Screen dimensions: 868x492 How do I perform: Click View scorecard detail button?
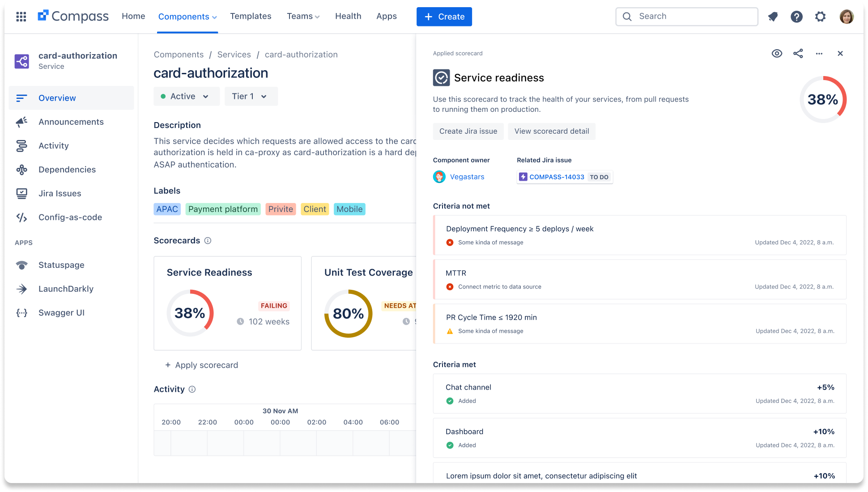coord(551,131)
